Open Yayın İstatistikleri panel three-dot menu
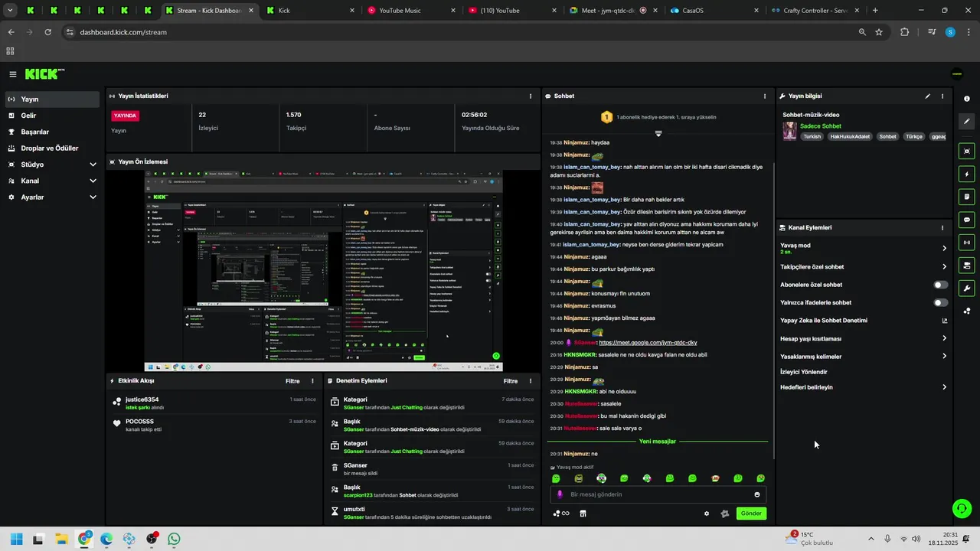This screenshot has width=980, height=551. pyautogui.click(x=531, y=96)
